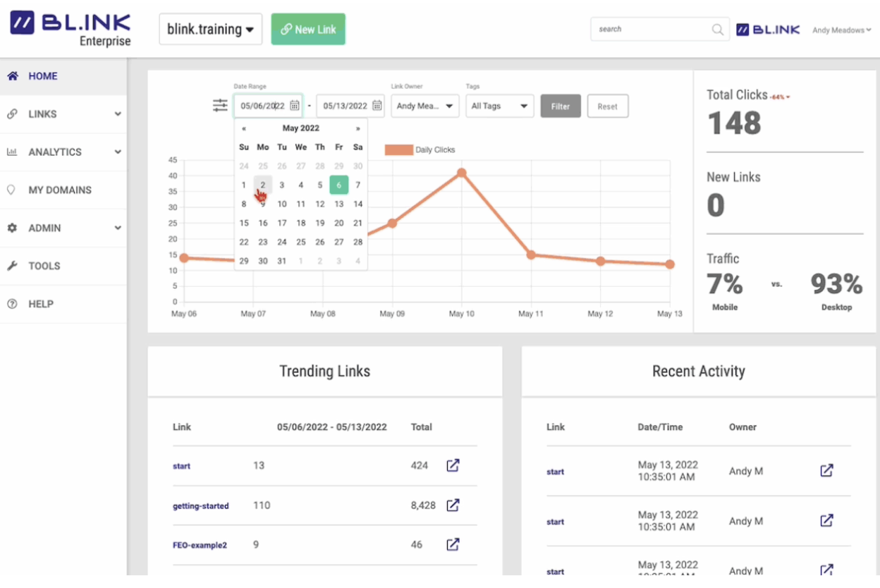The image size is (880, 588).
Task: Open getting-started link external icon
Action: [x=453, y=505]
